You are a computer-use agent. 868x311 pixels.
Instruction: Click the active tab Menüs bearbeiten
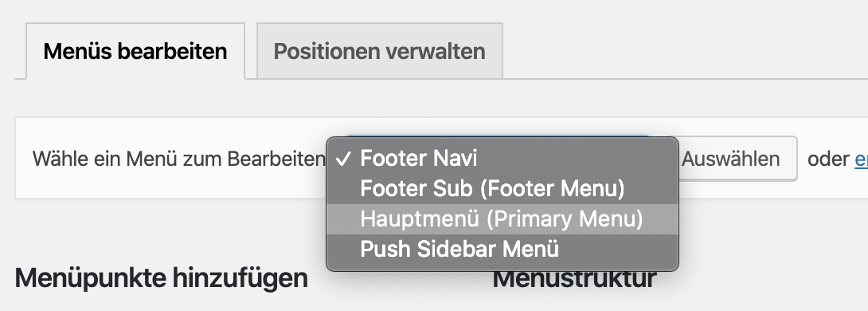[x=135, y=51]
